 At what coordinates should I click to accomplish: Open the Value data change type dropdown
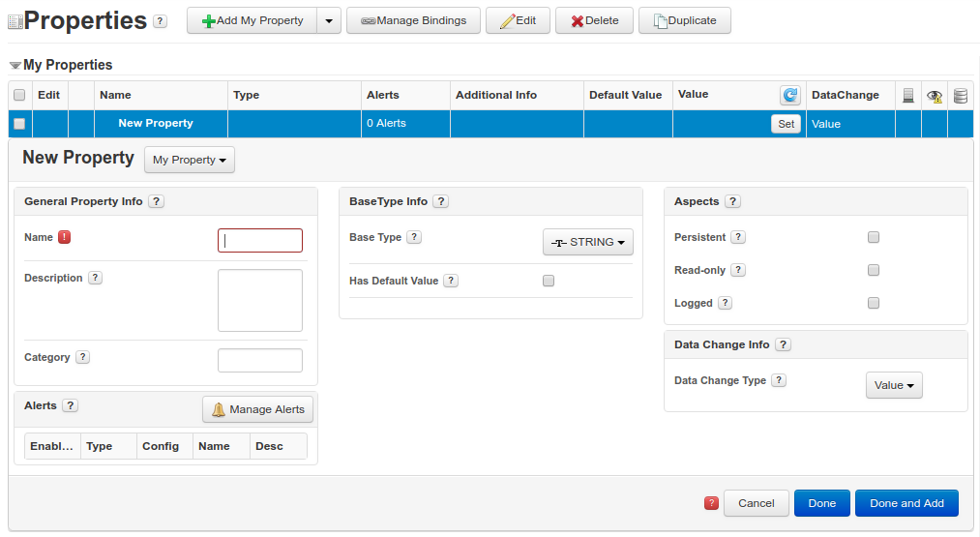pos(894,385)
